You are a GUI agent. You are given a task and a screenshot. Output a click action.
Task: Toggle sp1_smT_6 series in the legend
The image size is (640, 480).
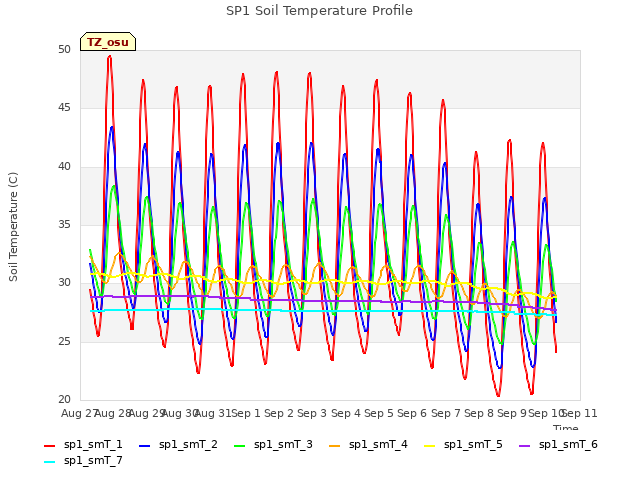pos(558,445)
